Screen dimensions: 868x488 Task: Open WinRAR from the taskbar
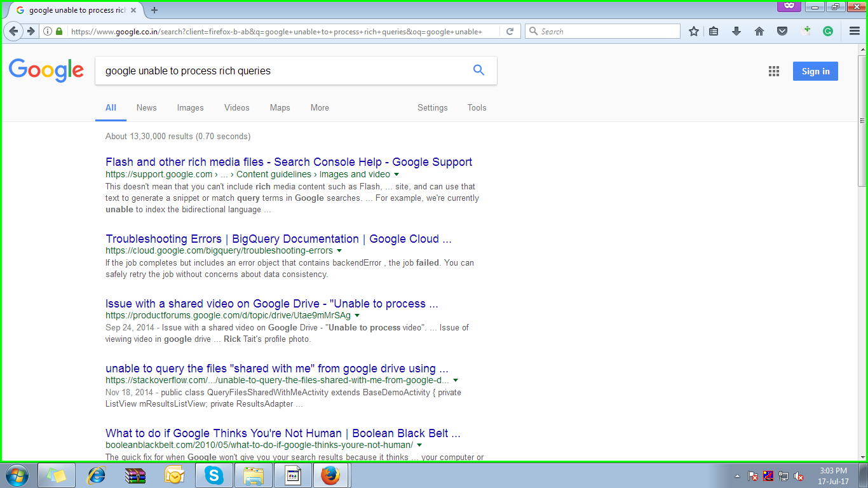(135, 475)
